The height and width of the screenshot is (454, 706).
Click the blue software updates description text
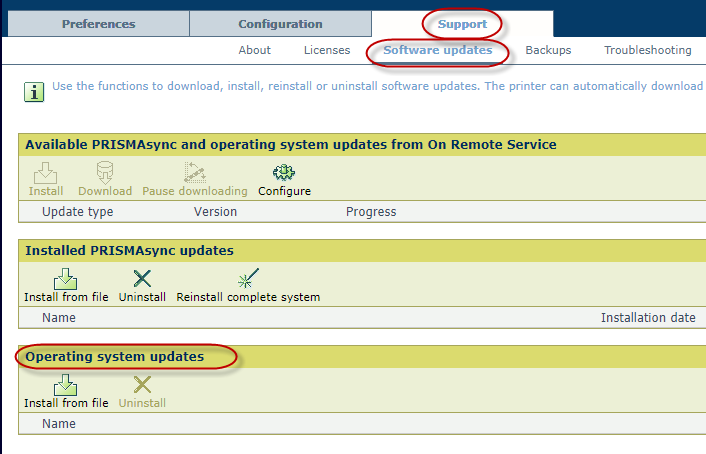tap(377, 86)
